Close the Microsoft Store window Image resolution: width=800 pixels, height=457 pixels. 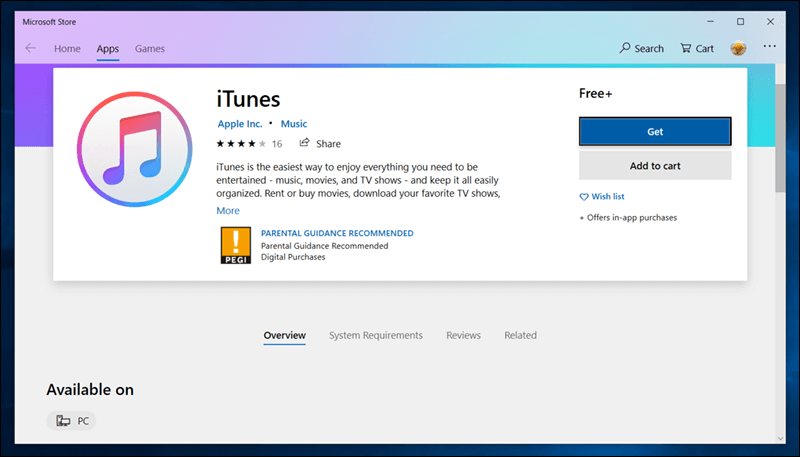(770, 22)
